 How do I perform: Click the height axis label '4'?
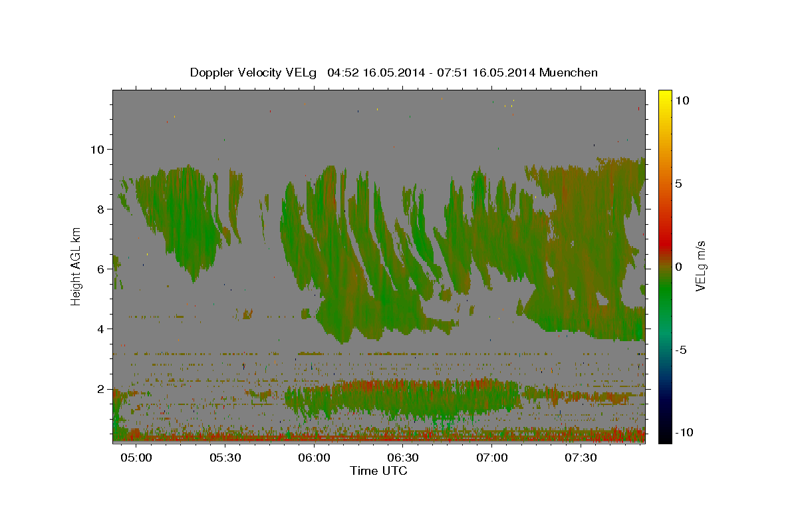[x=100, y=329]
